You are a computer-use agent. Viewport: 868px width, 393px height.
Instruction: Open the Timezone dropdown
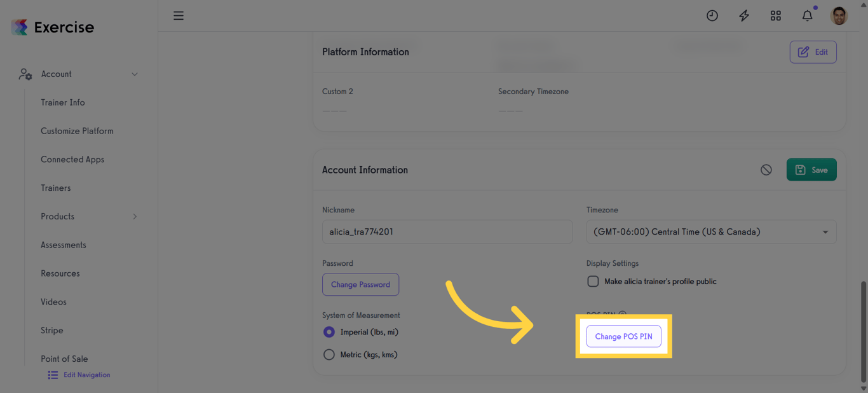click(x=711, y=232)
